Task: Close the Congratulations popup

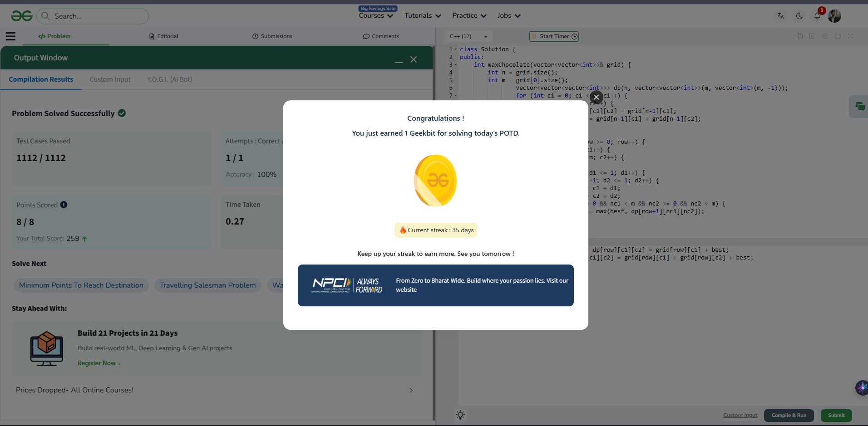Action: coord(597,97)
